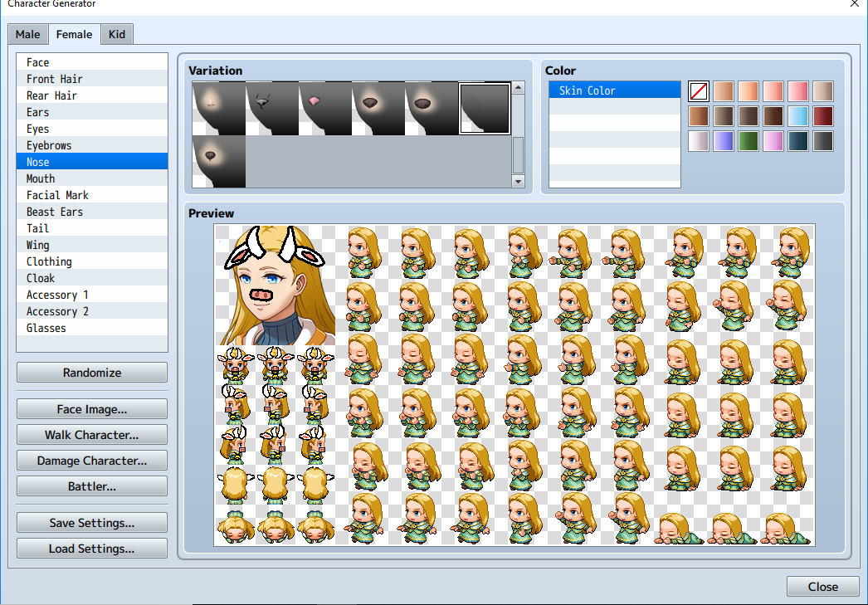Open the Face Image export dialog
Viewport: 868px width, 605px height.
click(x=92, y=409)
